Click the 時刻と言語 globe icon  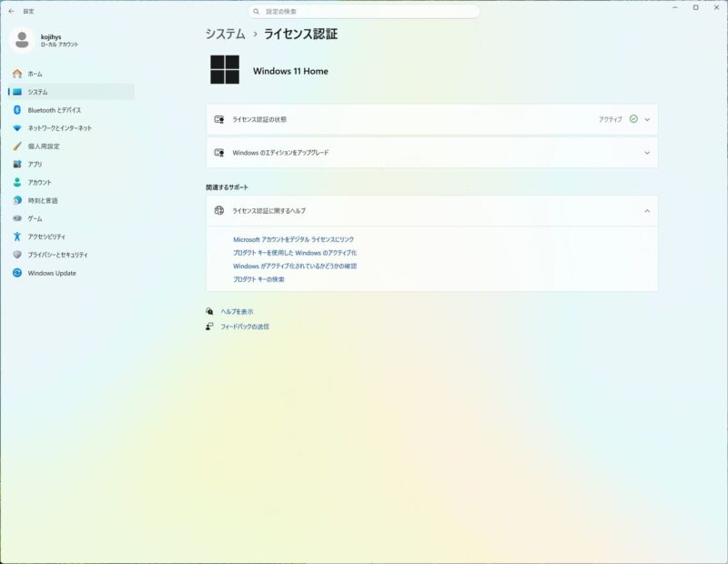click(x=17, y=200)
